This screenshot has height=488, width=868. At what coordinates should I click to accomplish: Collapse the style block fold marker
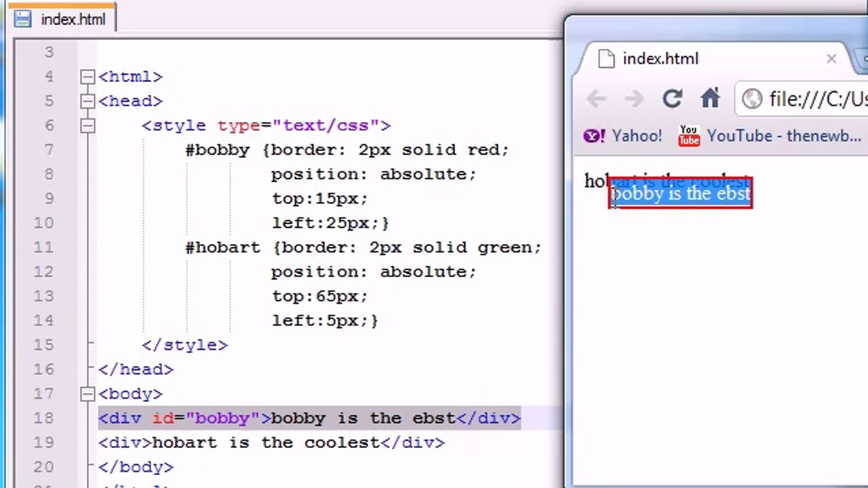(x=87, y=125)
